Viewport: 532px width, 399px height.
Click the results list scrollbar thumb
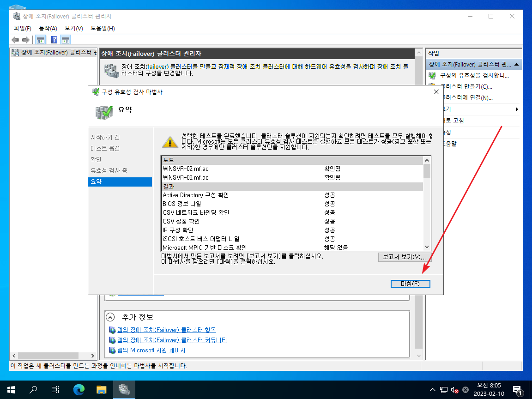click(x=427, y=171)
